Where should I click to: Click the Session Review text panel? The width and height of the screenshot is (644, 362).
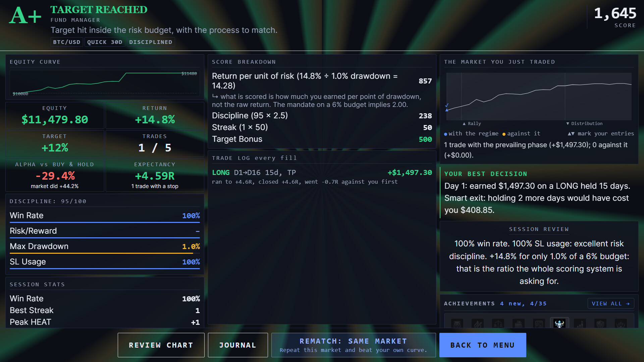(539, 256)
